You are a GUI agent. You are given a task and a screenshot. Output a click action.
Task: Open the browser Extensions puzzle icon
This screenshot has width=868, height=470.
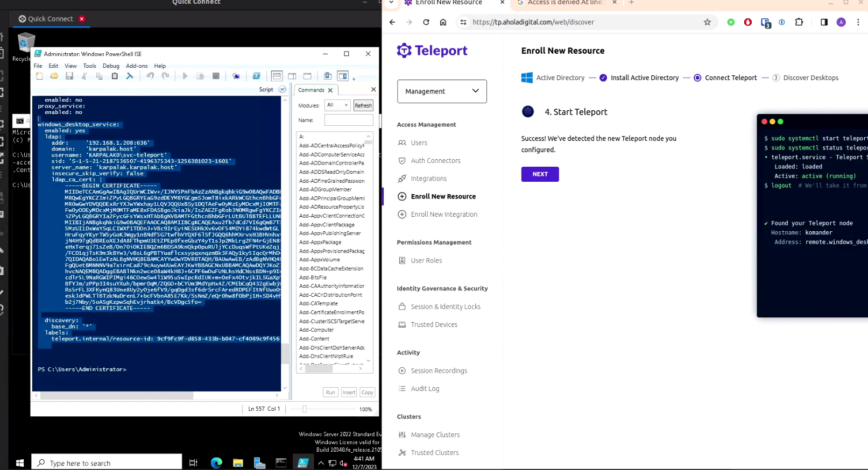pos(799,22)
